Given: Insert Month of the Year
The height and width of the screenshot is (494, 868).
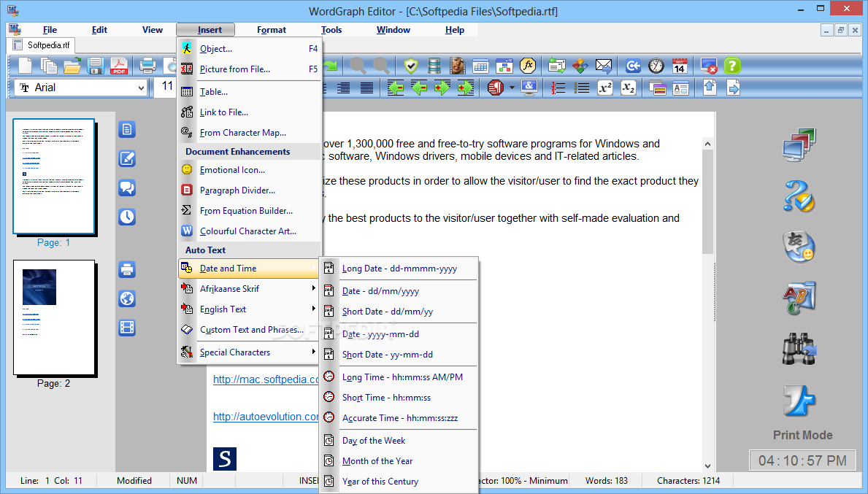Looking at the screenshot, I should [399, 461].
